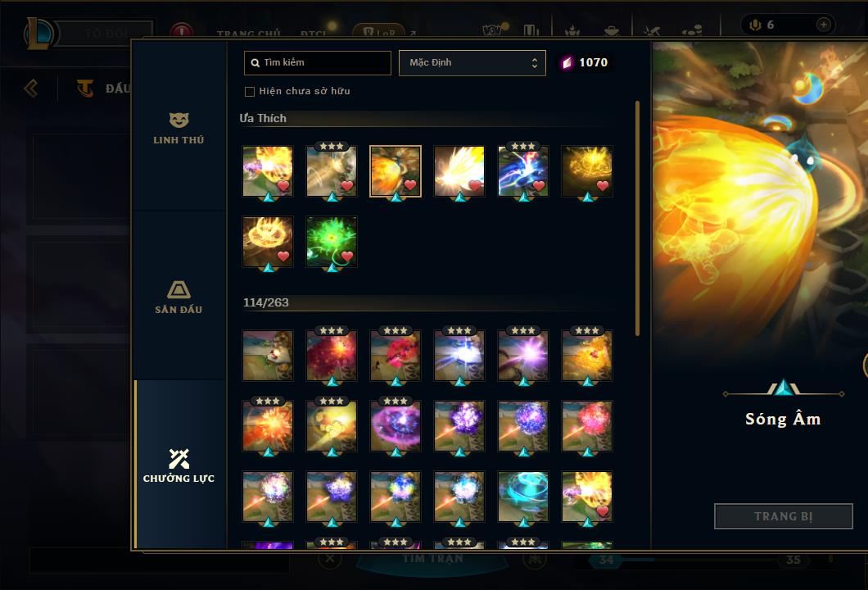
Task: Click the TÌM TRẬN find match button
Action: (432, 558)
